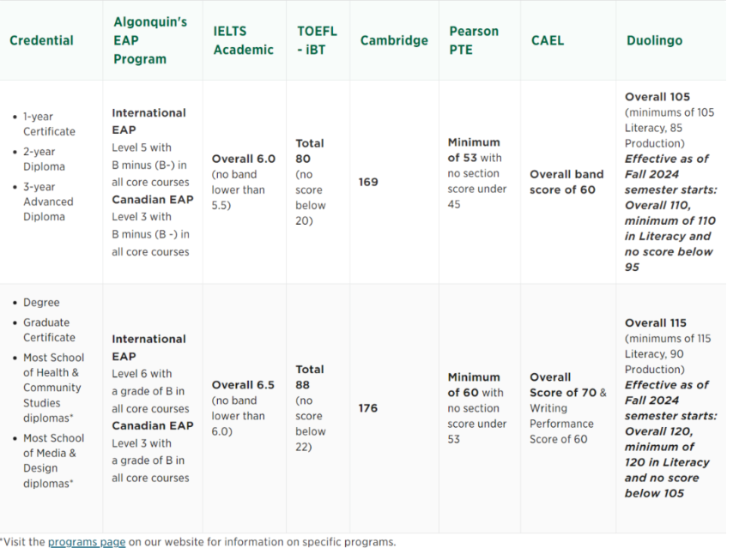Select the Duolingo column header
Viewport: 733px width, 560px height.
(655, 40)
